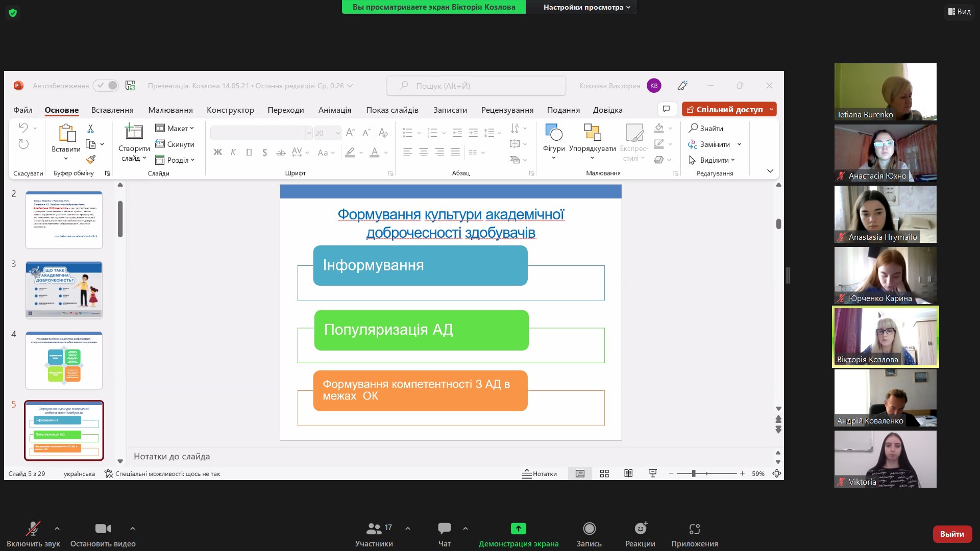Unmute microphone (Включить звук)
This screenshot has height=551, width=980.
(33, 529)
